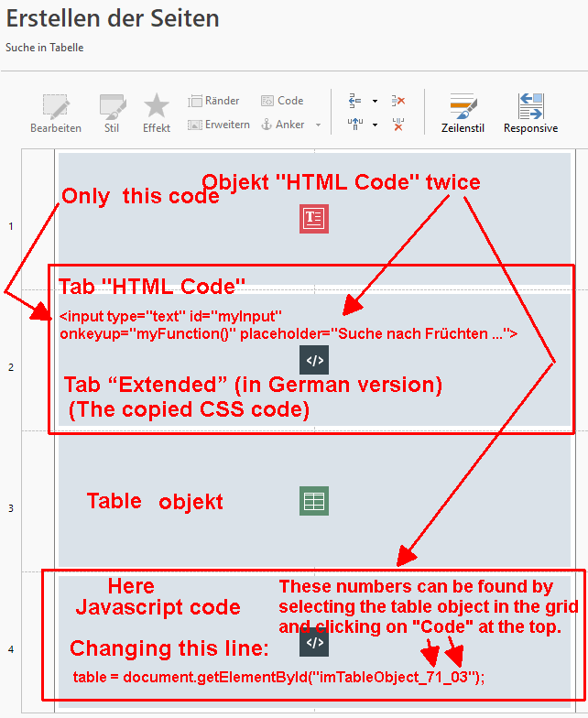Viewport: 588px width, 718px height.
Task: Expand the insert row dropdown arrow
Action: coord(375,102)
